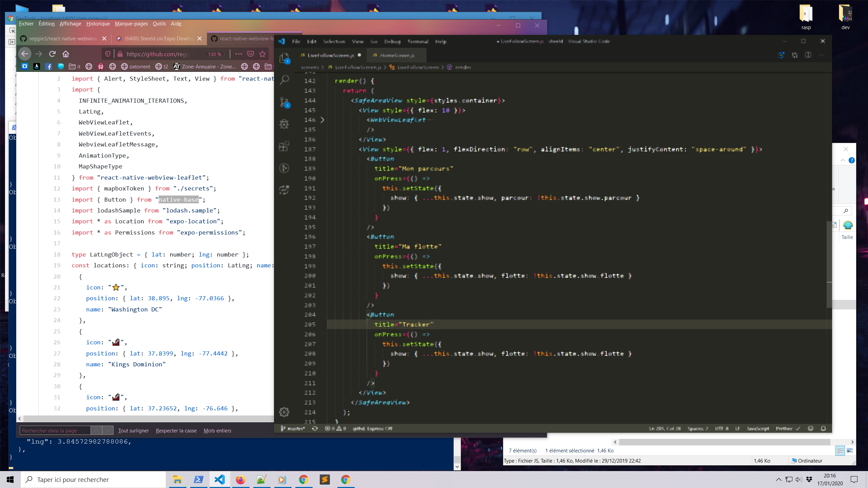Viewport: 868px width, 488px height.
Task: Save page to Pocket in Firefox
Action: coord(251,54)
